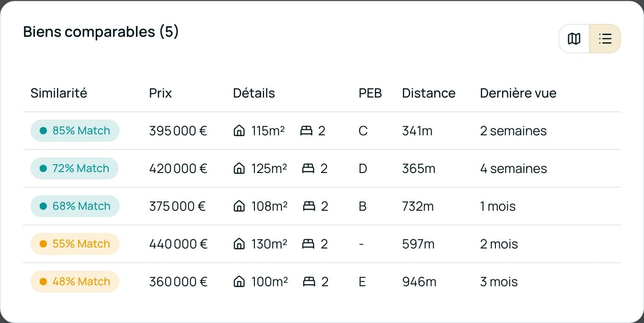Select the list view icon
The image size is (644, 323).
click(x=605, y=39)
